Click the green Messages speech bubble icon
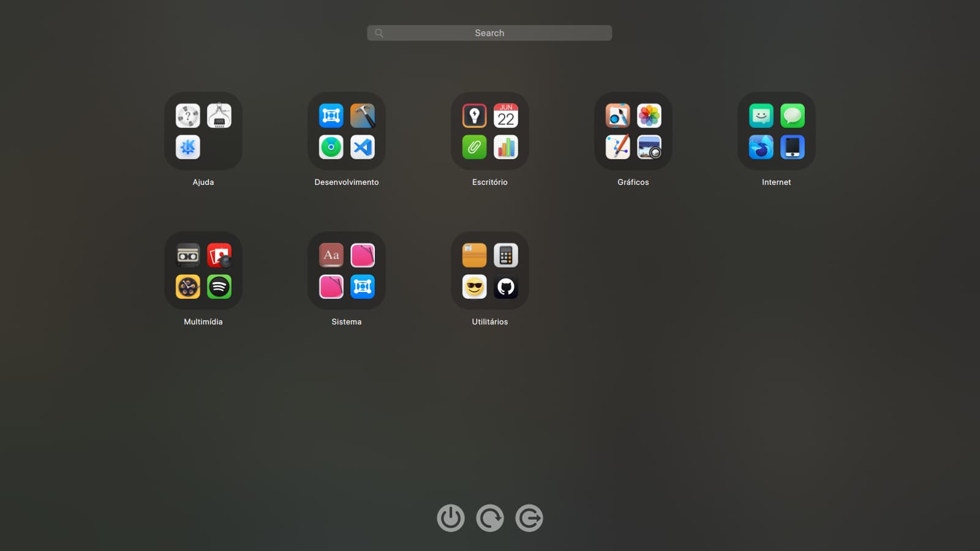The image size is (980, 551). click(x=793, y=116)
